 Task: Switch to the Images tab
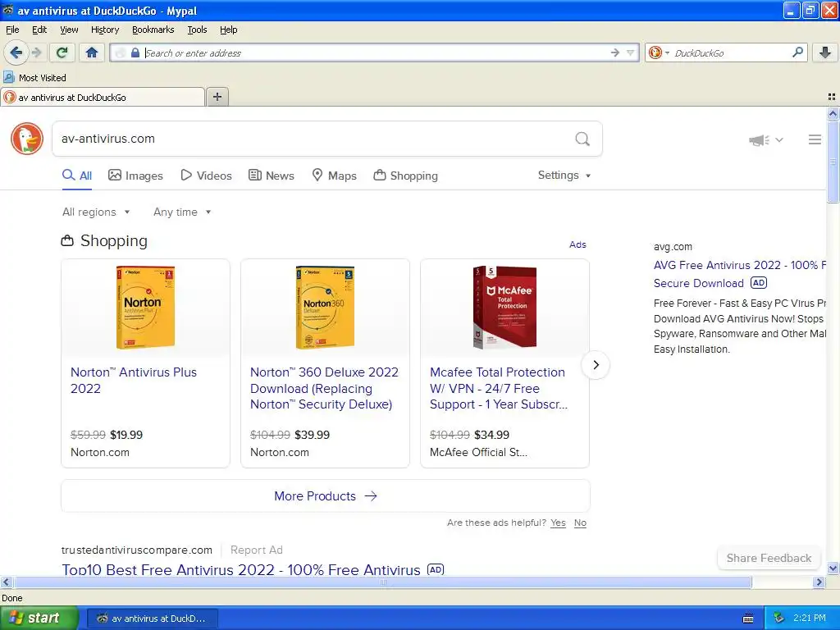[135, 176]
